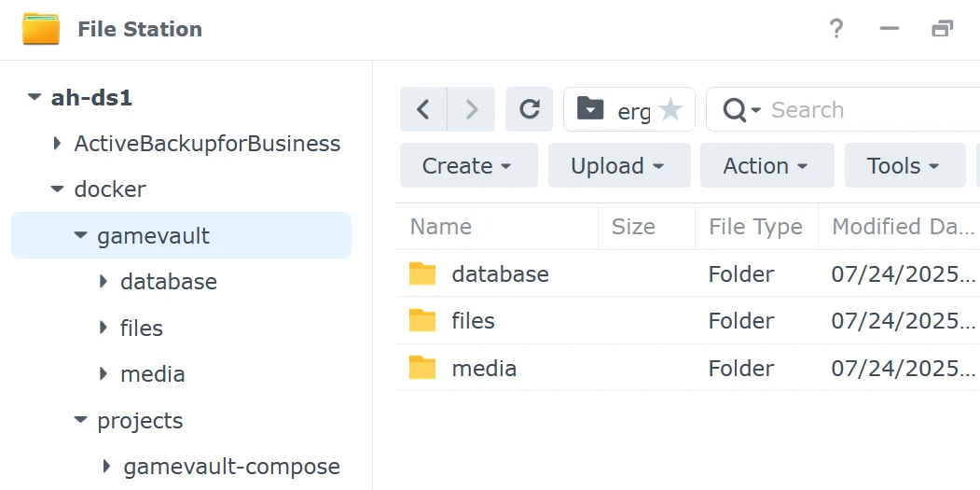The image size is (980, 490).
Task: Click the media folder icon in list
Action: pos(422,368)
